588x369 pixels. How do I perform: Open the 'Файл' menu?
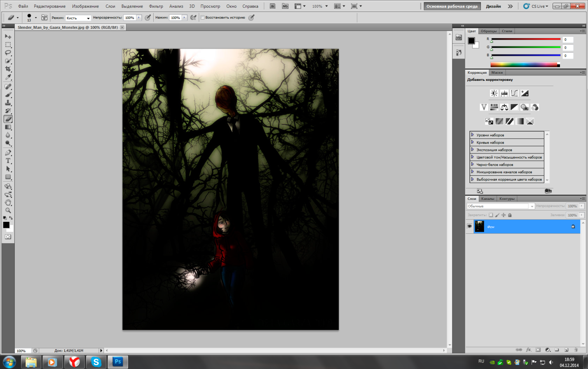[23, 6]
